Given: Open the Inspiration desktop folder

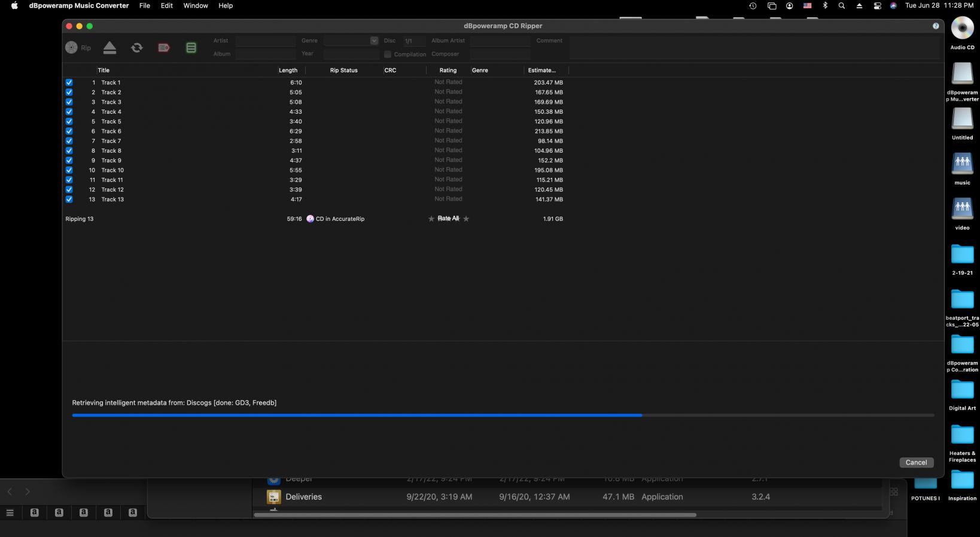Looking at the screenshot, I should point(962,480).
